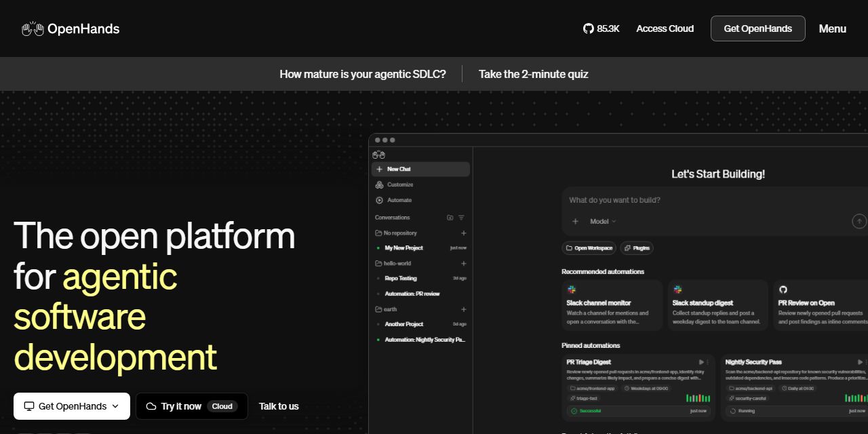Click the Nightly Security Pass card title
Screen dimensions: 868x434
(753, 362)
